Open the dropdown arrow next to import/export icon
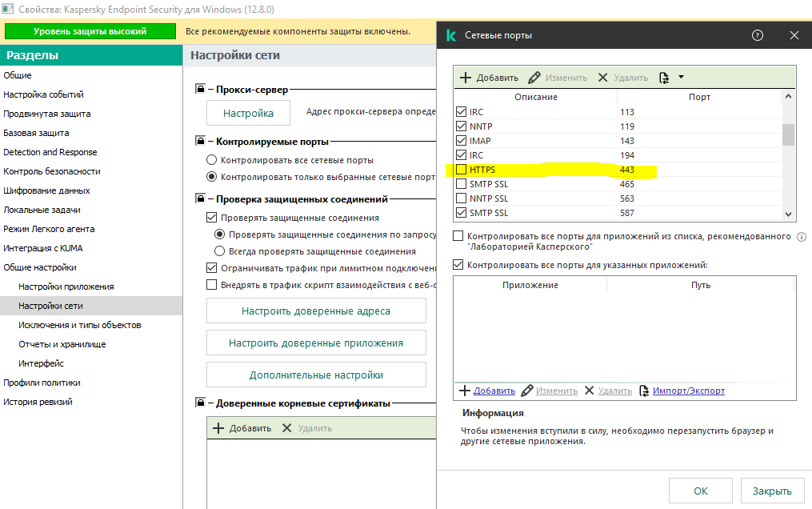The width and height of the screenshot is (812, 509). (681, 77)
